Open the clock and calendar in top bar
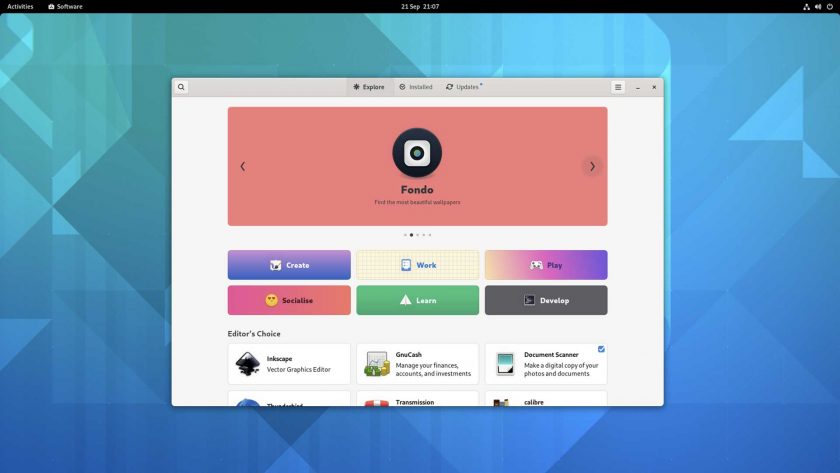Viewport: 840px width, 473px height. click(420, 6)
